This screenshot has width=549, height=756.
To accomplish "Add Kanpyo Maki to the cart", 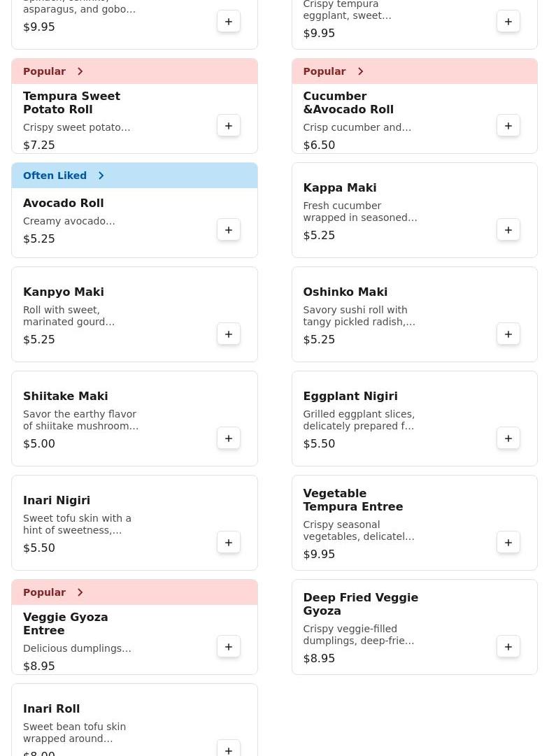I will pyautogui.click(x=229, y=334).
